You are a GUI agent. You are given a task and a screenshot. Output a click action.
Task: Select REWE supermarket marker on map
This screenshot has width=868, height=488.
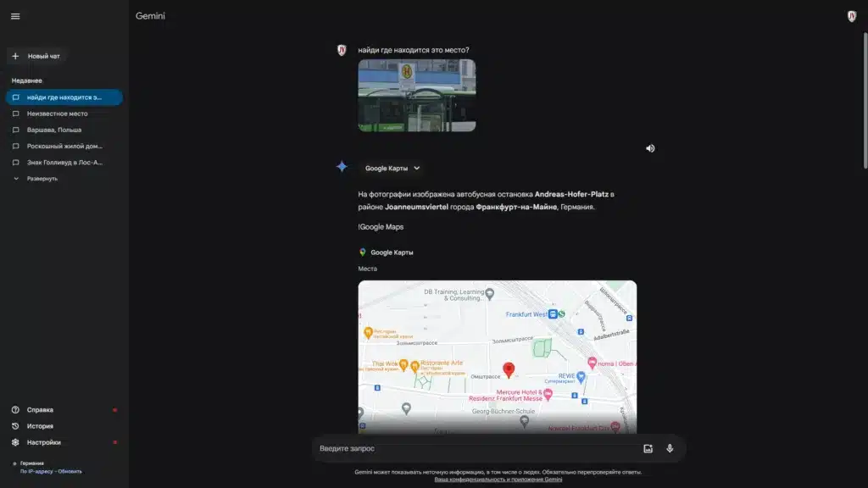coord(581,377)
